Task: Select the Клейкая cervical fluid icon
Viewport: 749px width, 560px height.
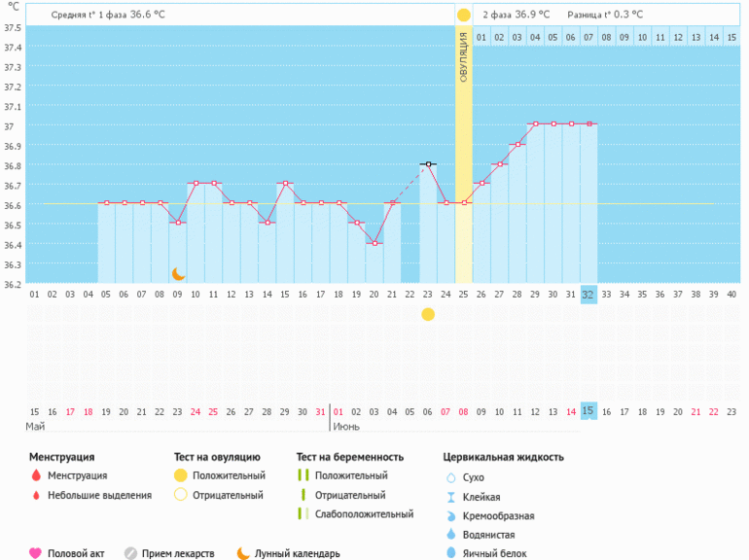Action: point(450,497)
